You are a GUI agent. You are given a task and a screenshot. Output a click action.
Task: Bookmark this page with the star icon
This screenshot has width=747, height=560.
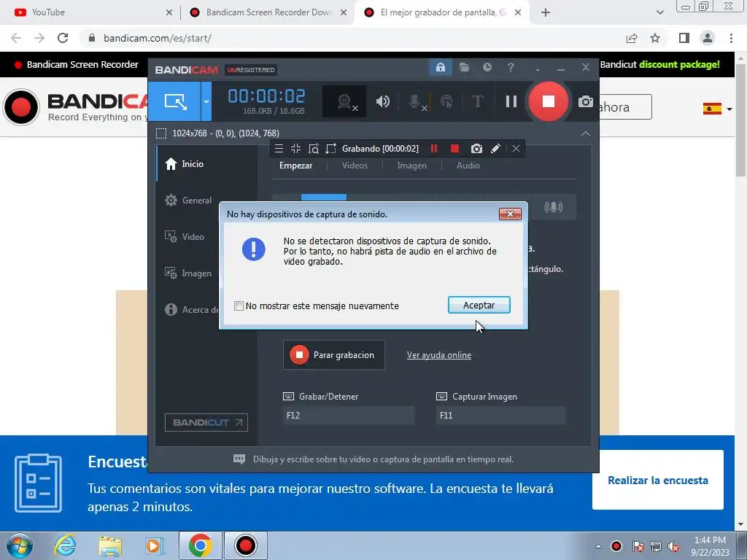pyautogui.click(x=655, y=38)
